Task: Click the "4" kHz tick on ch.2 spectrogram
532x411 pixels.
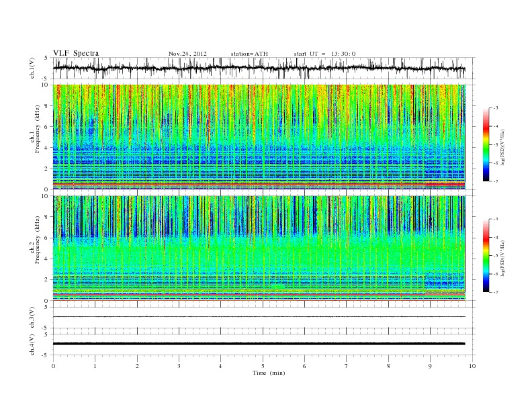Action: pyautogui.click(x=47, y=259)
